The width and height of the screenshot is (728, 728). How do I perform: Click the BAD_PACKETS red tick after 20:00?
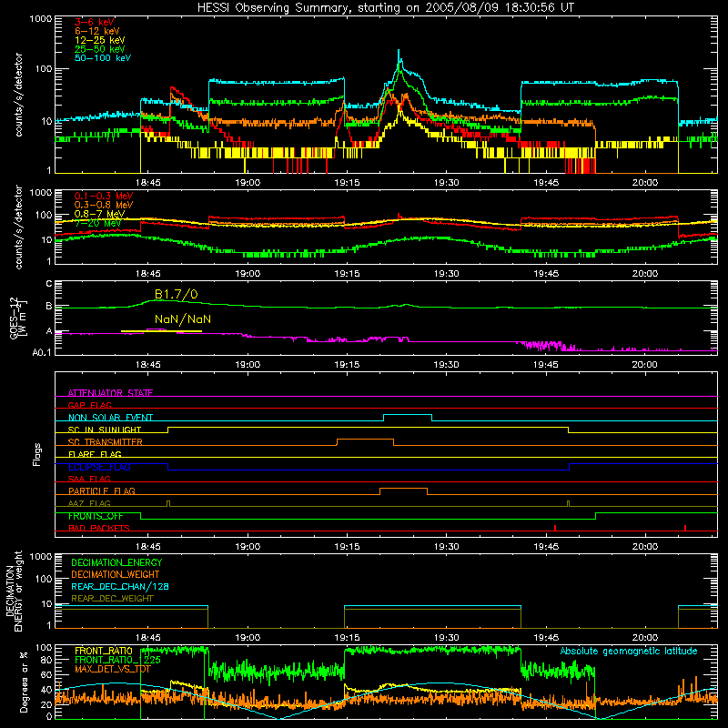coord(685,528)
